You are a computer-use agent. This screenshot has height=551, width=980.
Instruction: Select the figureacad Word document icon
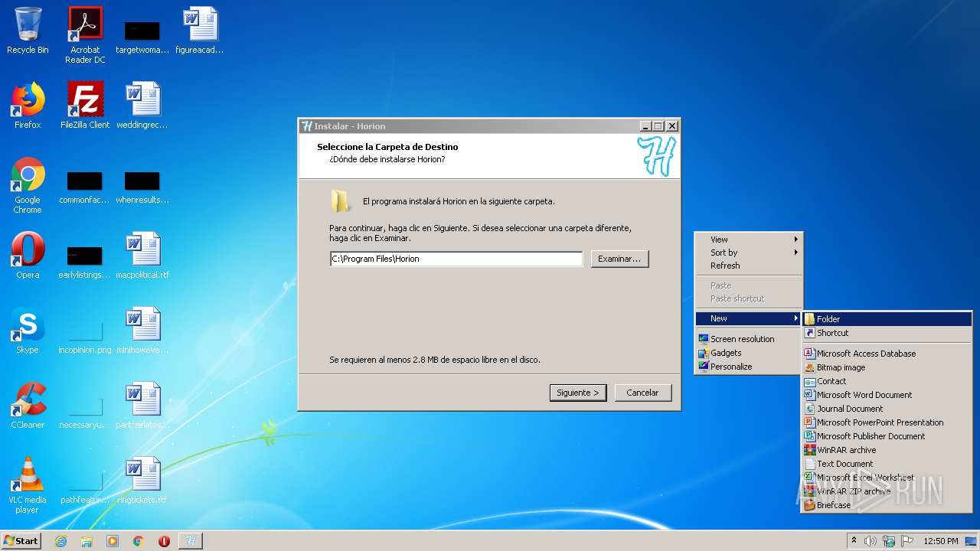coord(200,31)
